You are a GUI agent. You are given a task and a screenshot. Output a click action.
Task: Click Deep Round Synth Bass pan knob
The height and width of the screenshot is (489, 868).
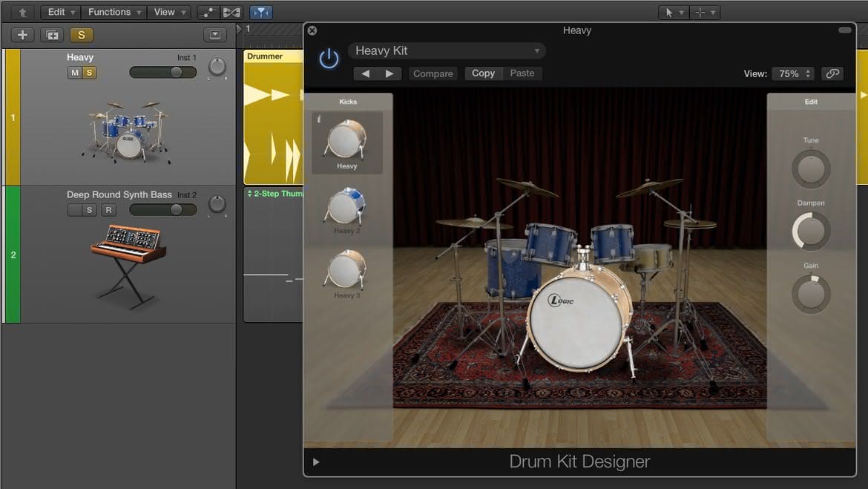tap(217, 204)
